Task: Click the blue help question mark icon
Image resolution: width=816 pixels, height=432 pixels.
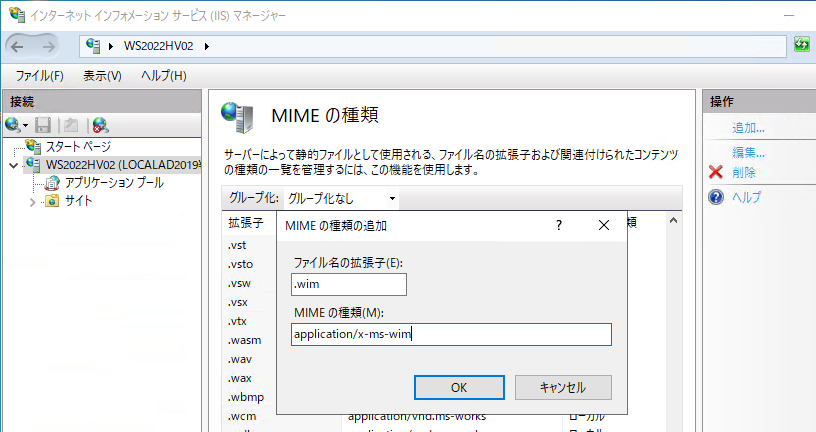Action: (715, 197)
